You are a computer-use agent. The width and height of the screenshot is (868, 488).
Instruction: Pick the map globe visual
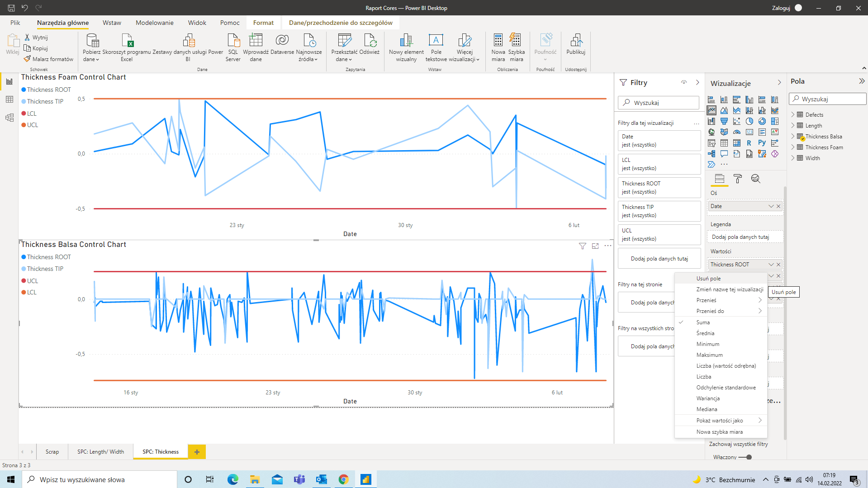(x=711, y=132)
